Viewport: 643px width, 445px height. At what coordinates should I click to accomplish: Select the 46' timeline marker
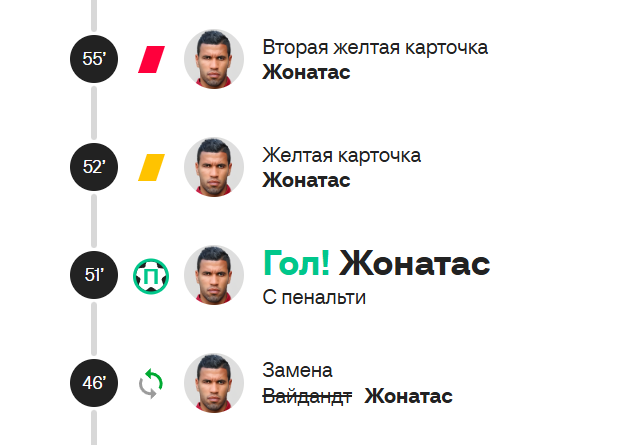pyautogui.click(x=94, y=383)
